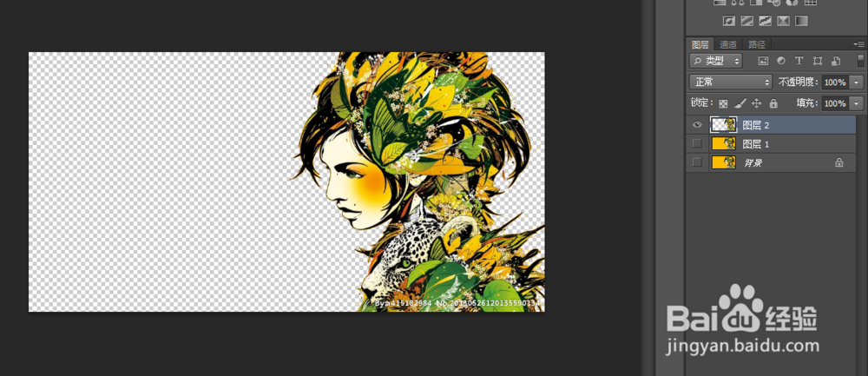Click the 填充 fill value field

click(834, 103)
